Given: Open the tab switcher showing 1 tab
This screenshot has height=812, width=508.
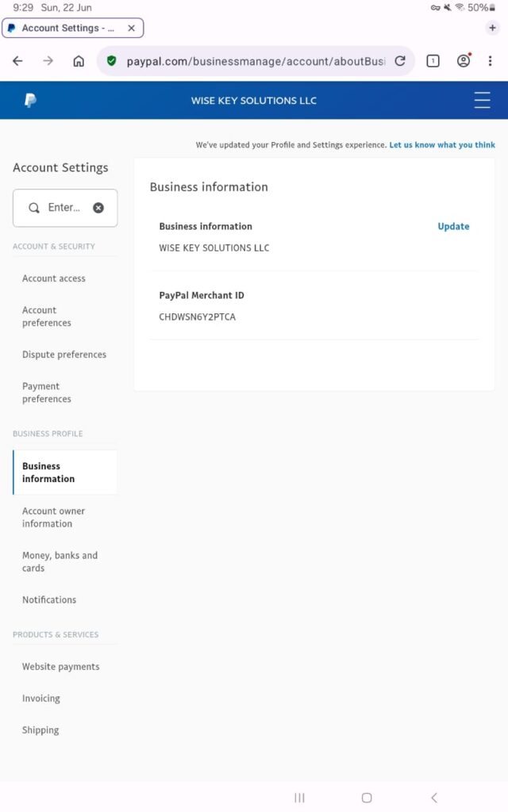Looking at the screenshot, I should (x=433, y=61).
